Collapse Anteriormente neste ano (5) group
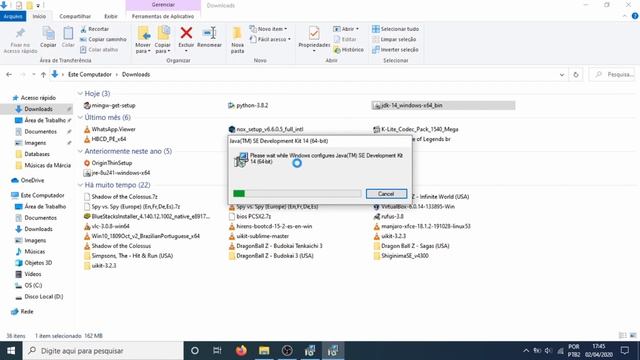The height and width of the screenshot is (360, 640). (x=80, y=151)
